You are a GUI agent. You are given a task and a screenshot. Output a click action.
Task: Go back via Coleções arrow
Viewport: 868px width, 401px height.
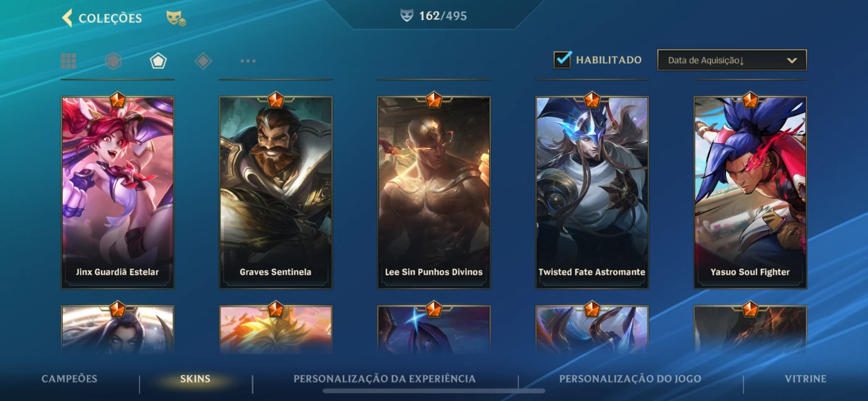68,18
